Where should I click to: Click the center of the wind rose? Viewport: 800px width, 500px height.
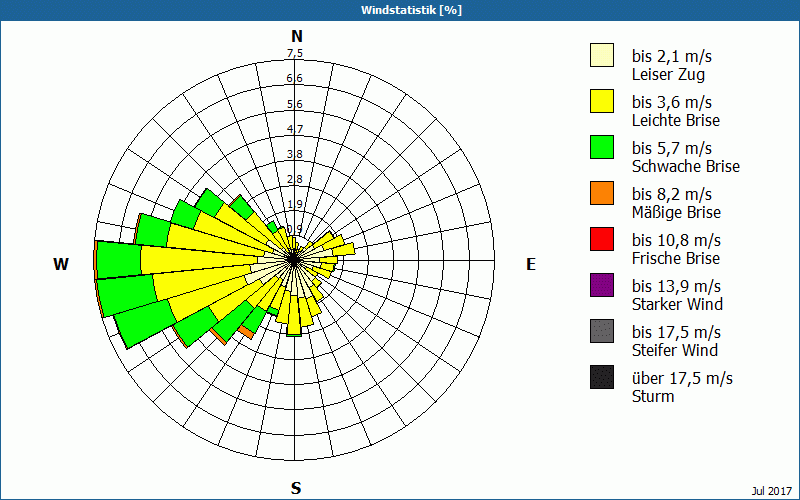point(294,260)
